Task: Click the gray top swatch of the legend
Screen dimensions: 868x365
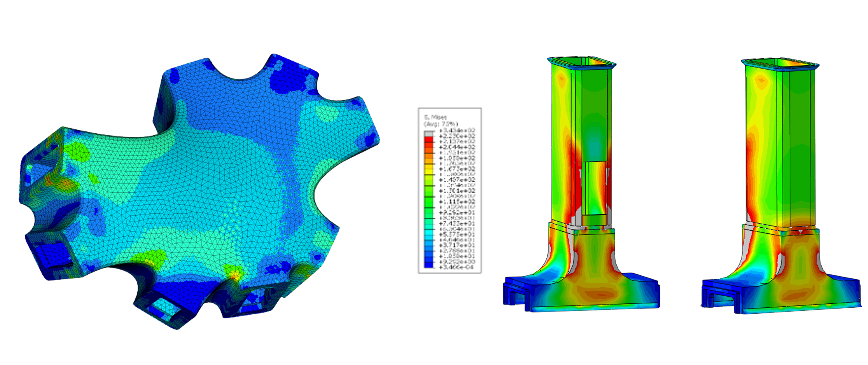Action: point(429,134)
